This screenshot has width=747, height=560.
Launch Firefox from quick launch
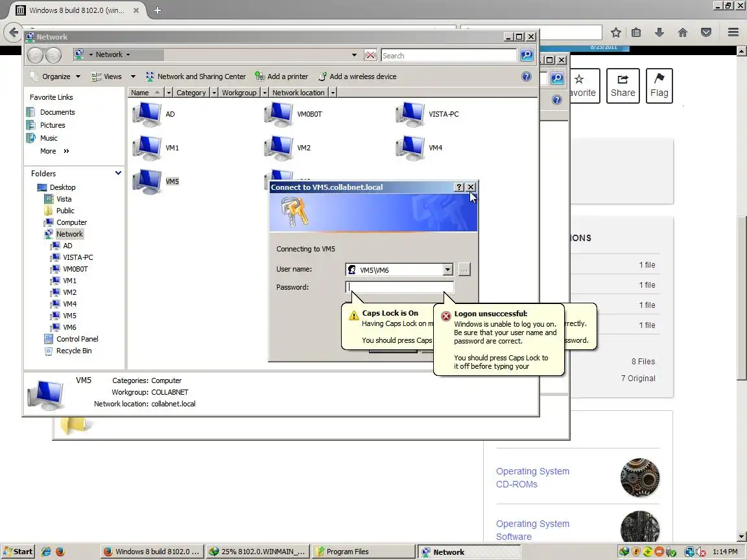(60, 552)
